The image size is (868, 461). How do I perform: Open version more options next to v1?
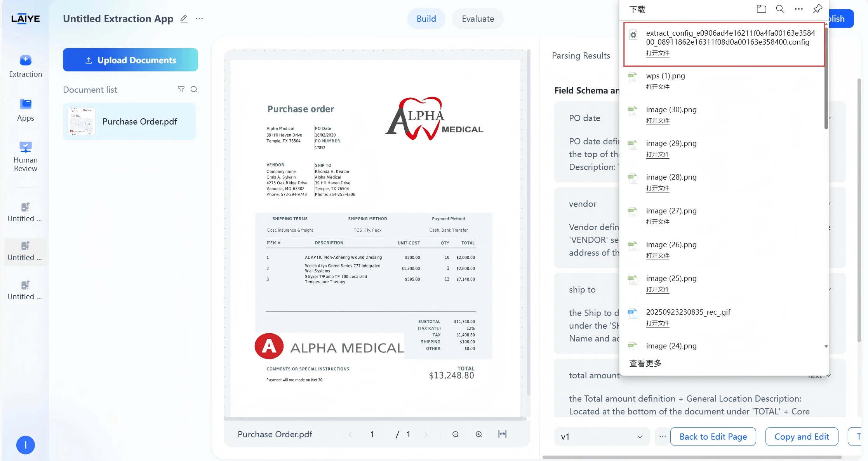(x=663, y=437)
